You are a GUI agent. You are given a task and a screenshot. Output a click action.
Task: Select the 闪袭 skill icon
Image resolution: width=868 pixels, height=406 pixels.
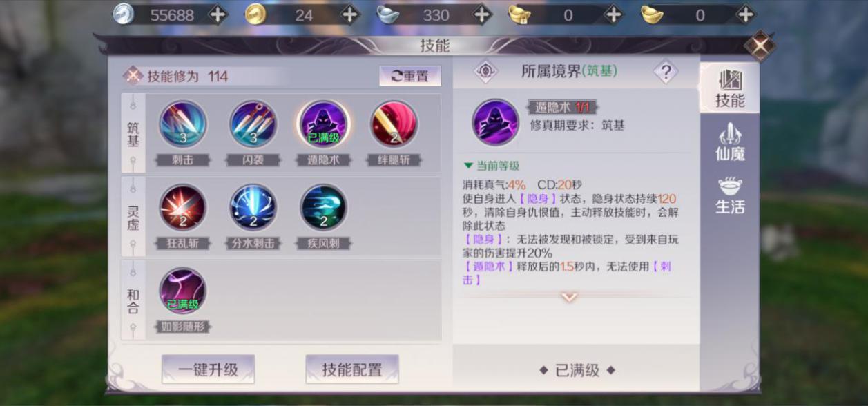[x=253, y=124]
